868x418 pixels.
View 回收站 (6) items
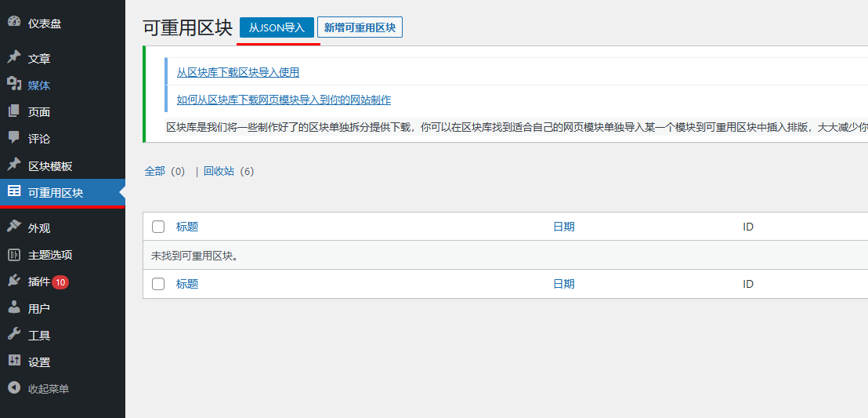tap(229, 171)
